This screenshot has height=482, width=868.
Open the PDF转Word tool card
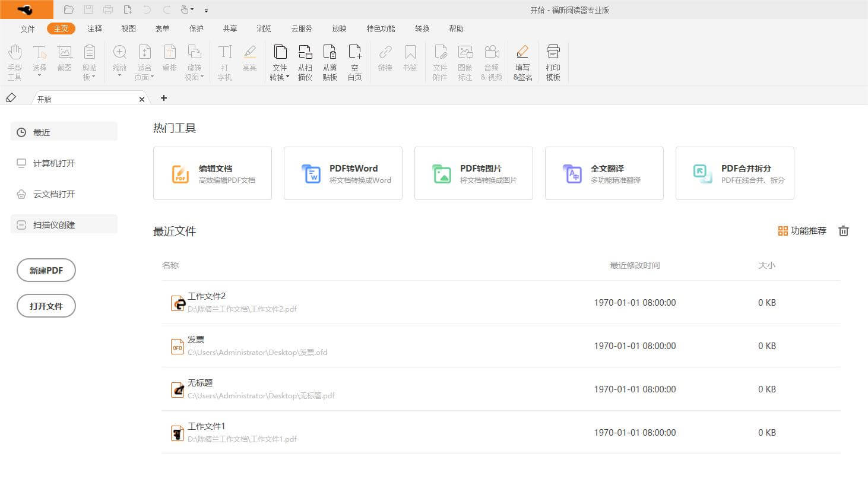coord(343,173)
